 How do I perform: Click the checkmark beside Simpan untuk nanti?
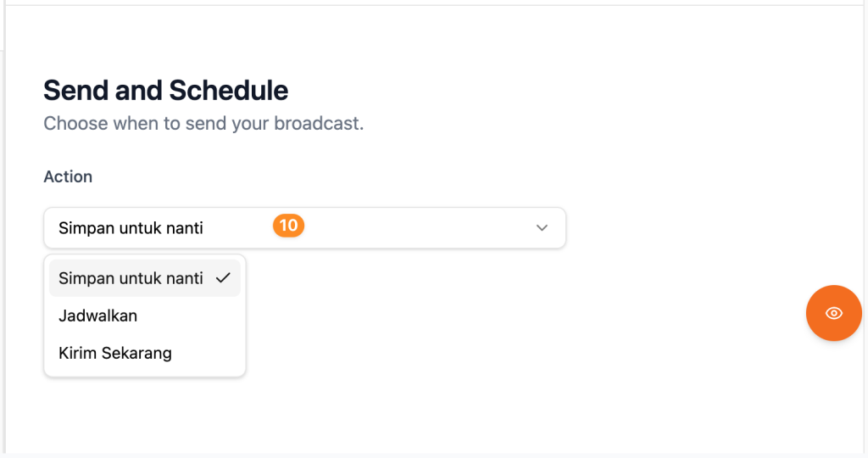[224, 278]
